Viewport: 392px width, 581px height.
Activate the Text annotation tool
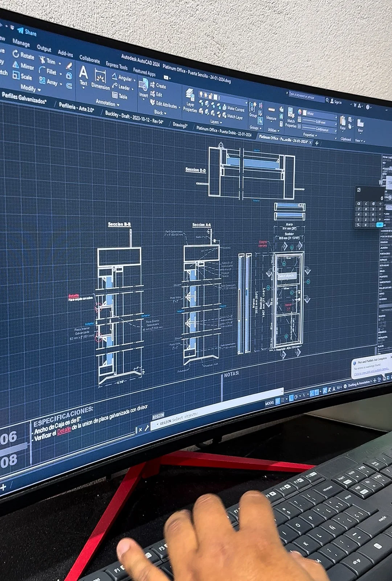[x=83, y=76]
